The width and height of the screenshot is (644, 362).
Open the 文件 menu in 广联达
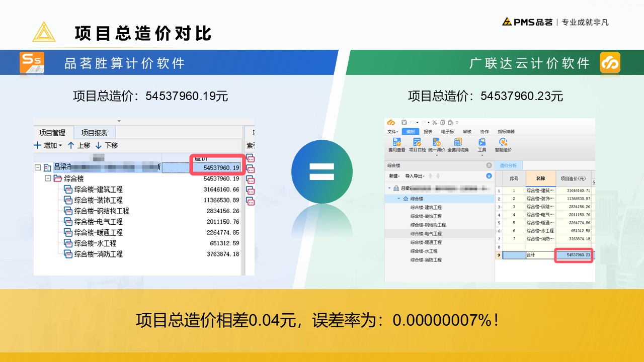(x=392, y=132)
